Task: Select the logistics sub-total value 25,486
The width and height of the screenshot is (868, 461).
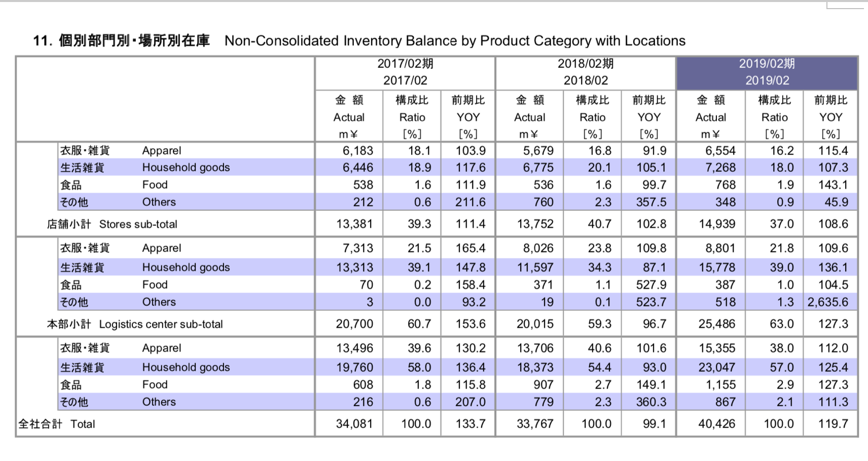Action: (x=716, y=324)
